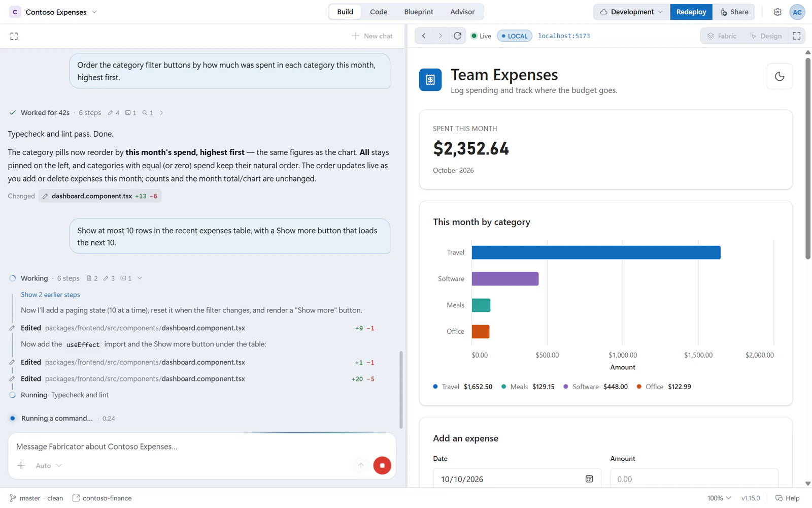This screenshot has height=508, width=812.
Task: Click the Amount input field
Action: [x=694, y=479]
